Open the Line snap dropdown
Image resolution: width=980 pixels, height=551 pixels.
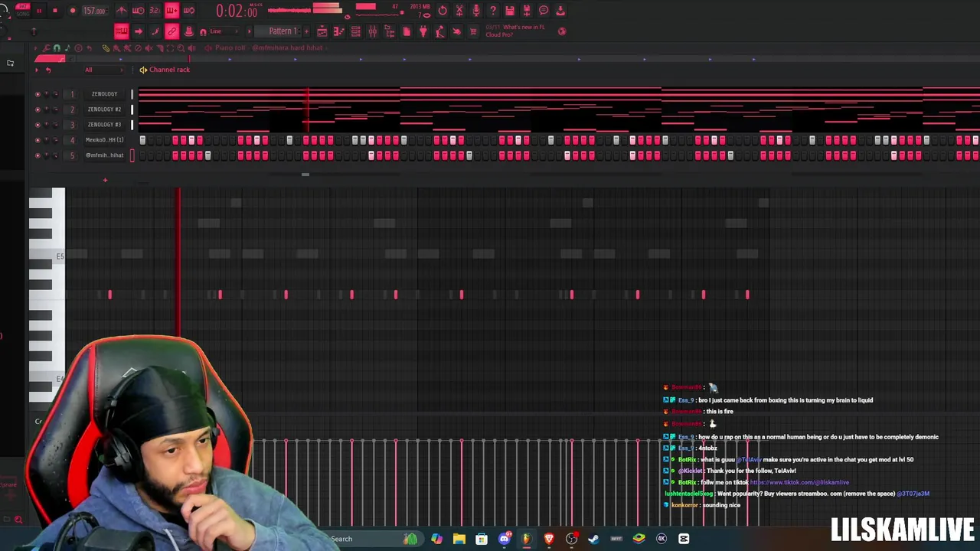[224, 31]
